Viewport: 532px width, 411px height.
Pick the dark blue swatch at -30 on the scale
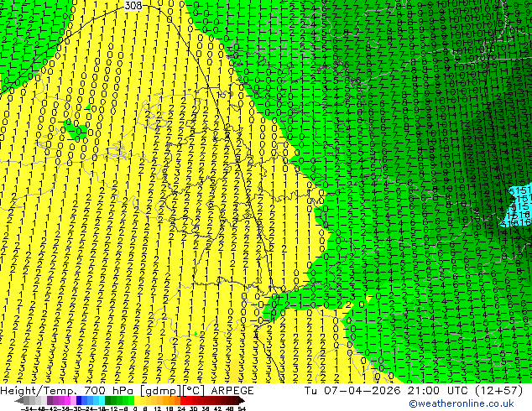tap(79, 400)
